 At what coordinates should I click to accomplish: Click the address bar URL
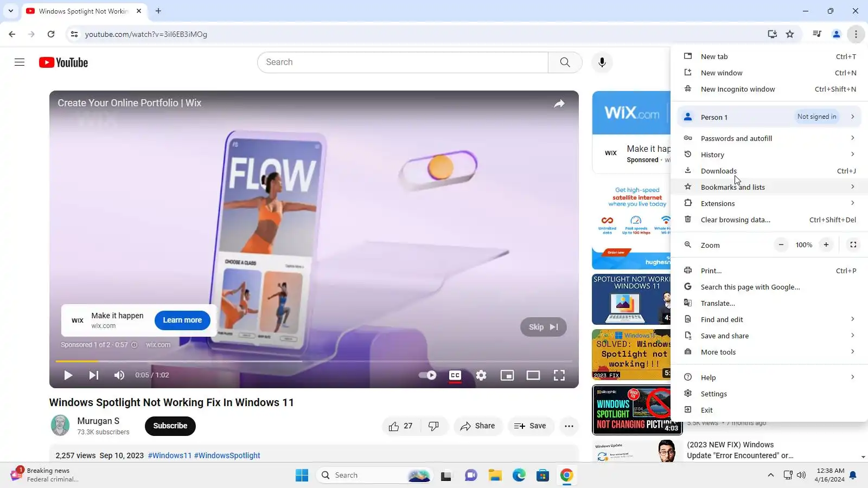pyautogui.click(x=146, y=34)
